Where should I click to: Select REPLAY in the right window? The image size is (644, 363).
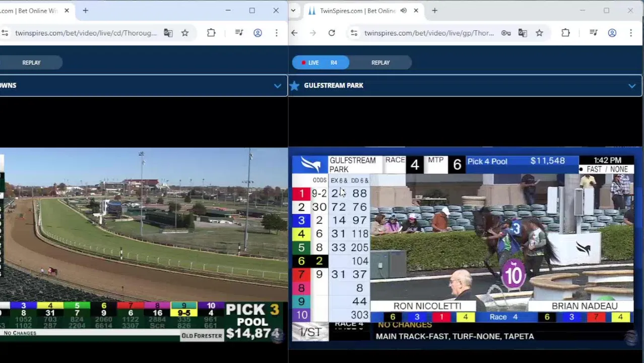(380, 63)
